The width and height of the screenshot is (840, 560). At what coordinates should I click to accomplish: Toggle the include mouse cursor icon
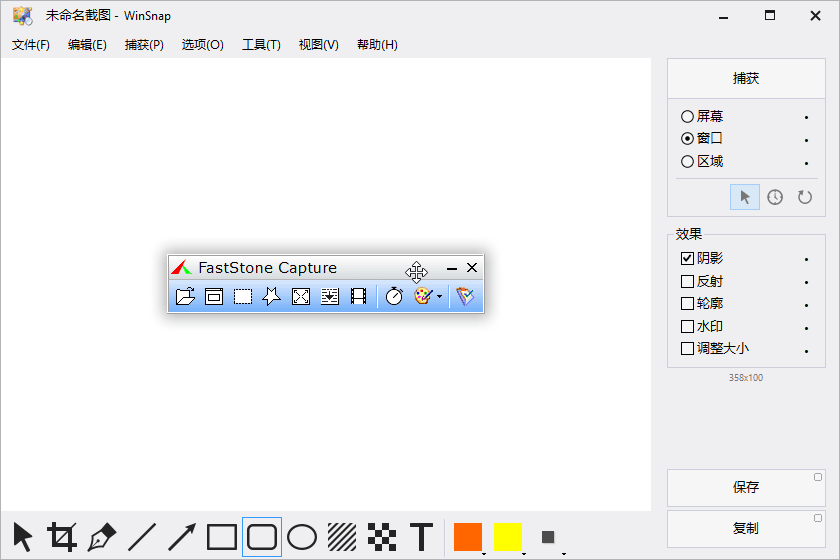point(745,197)
